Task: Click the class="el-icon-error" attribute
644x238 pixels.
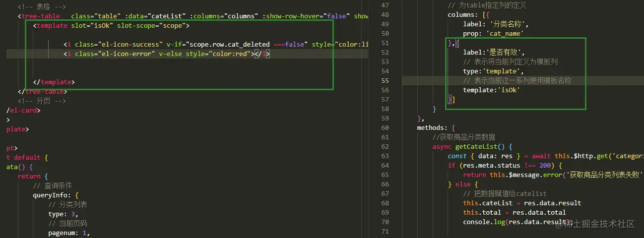Action: pos(116,54)
